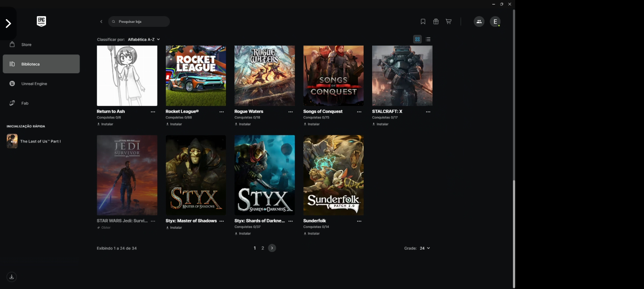Open options menu for Return to Ash
This screenshot has height=289, width=644.
[x=153, y=112]
